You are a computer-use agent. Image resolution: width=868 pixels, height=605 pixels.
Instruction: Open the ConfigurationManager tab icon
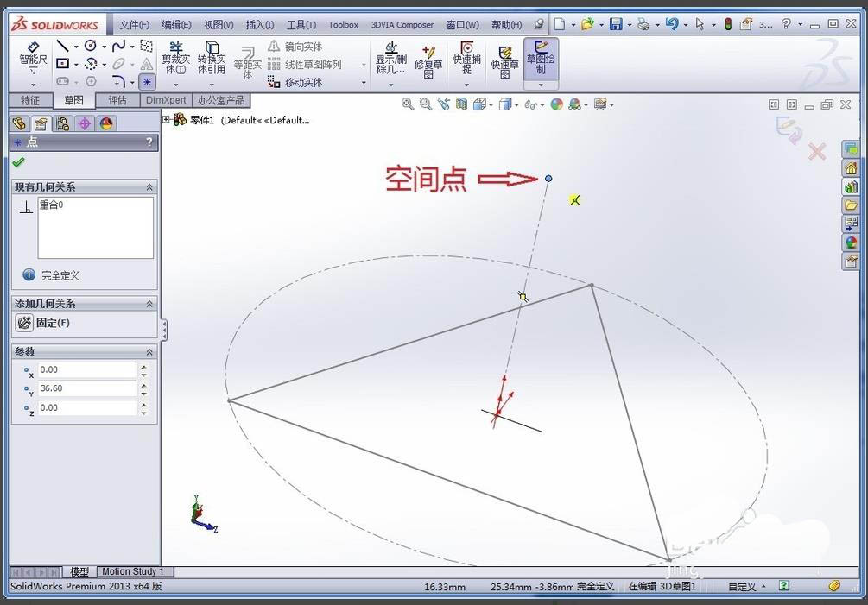(x=62, y=123)
